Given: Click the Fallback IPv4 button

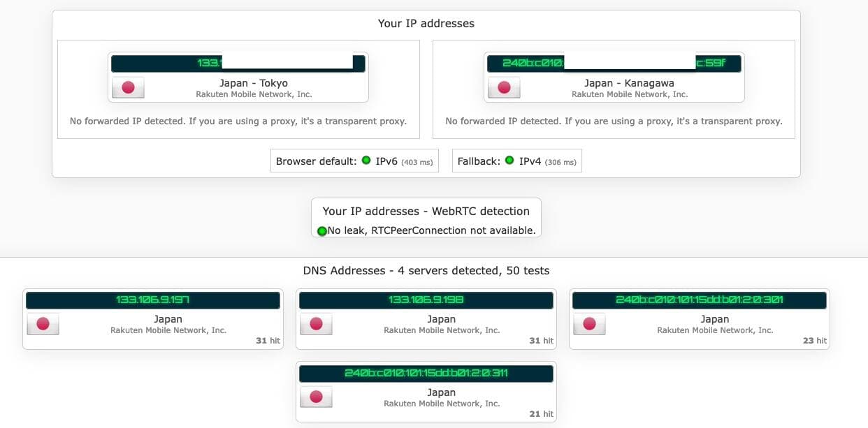Looking at the screenshot, I should click(517, 161).
